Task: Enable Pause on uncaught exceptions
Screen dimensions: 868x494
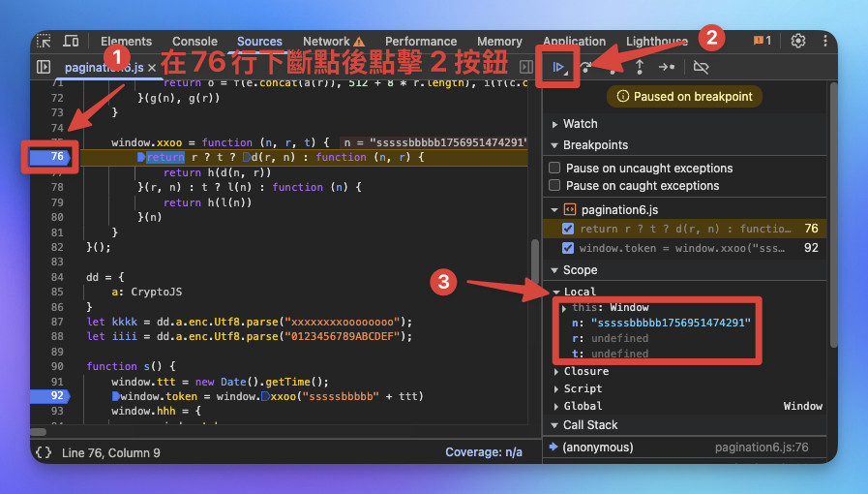Action: pyautogui.click(x=554, y=168)
